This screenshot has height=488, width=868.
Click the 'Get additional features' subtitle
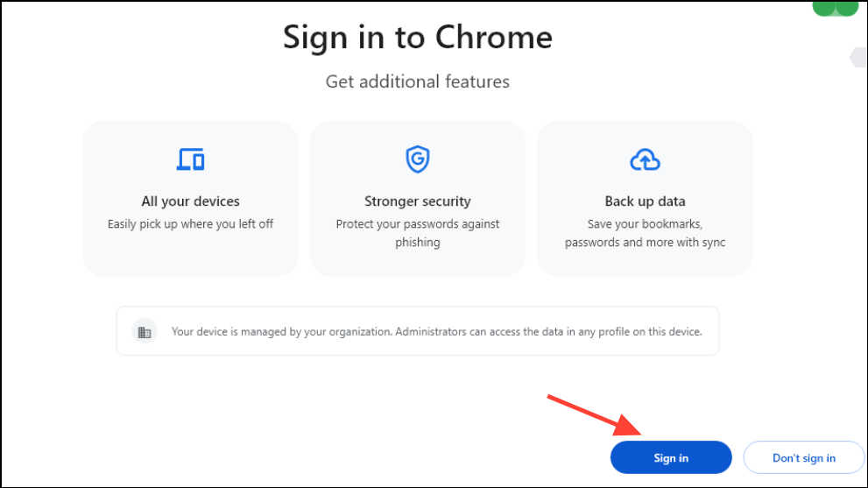coord(418,81)
